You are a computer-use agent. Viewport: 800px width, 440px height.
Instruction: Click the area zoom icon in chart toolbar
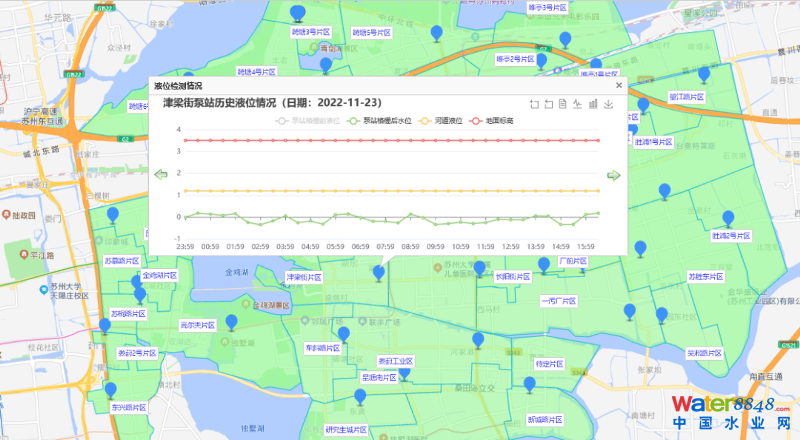click(x=533, y=103)
